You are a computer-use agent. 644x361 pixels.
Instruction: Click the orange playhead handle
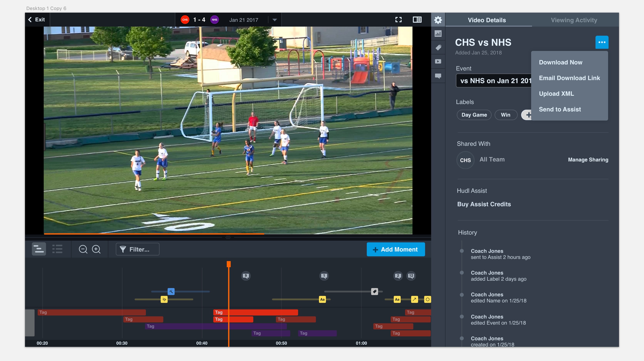tap(229, 264)
